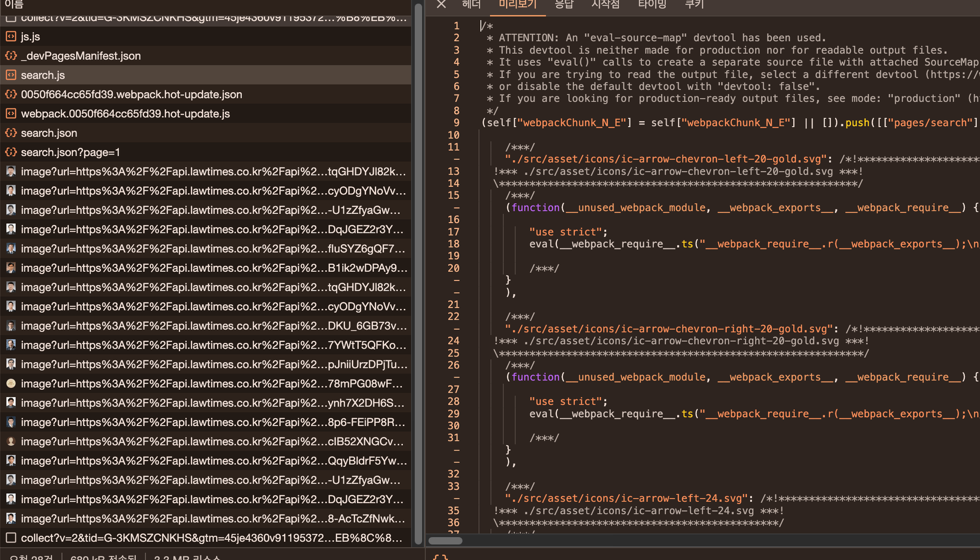Select the search.js request row
980x560 pixels.
43,75
